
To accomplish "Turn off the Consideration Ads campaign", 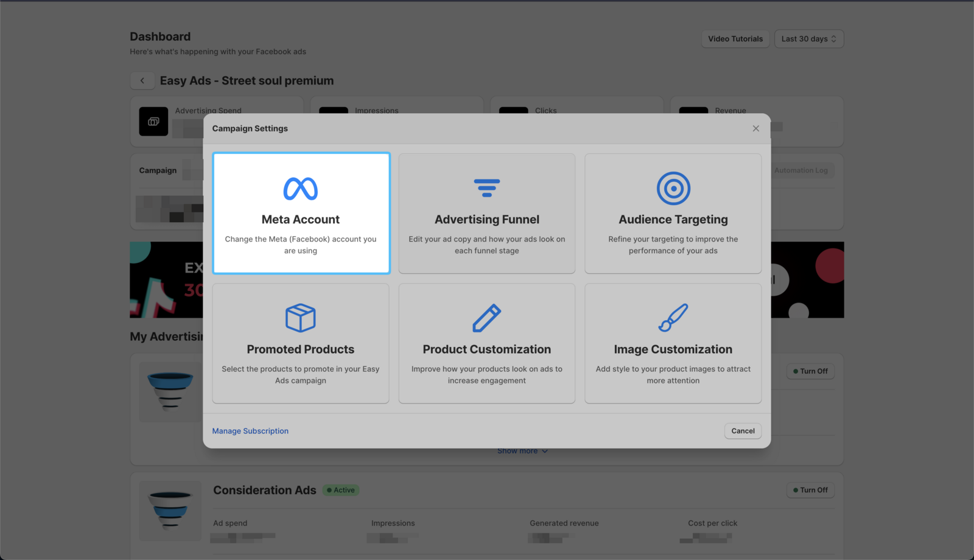I will pyautogui.click(x=810, y=490).
